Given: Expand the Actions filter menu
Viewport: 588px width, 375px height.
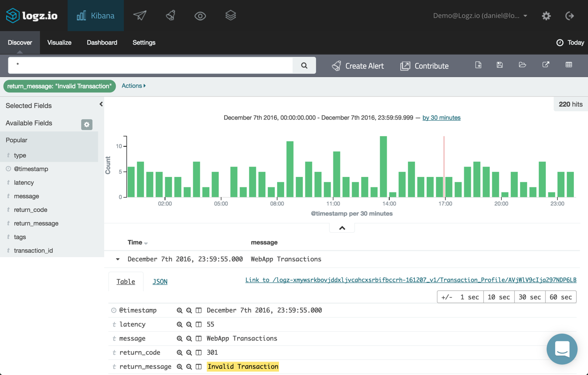Looking at the screenshot, I should (x=134, y=86).
